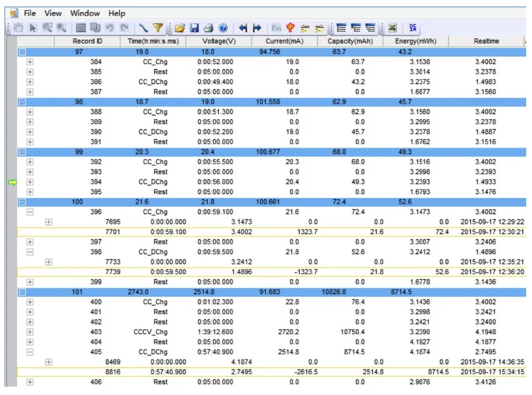Export data with the Excel icon

[x=392, y=28]
